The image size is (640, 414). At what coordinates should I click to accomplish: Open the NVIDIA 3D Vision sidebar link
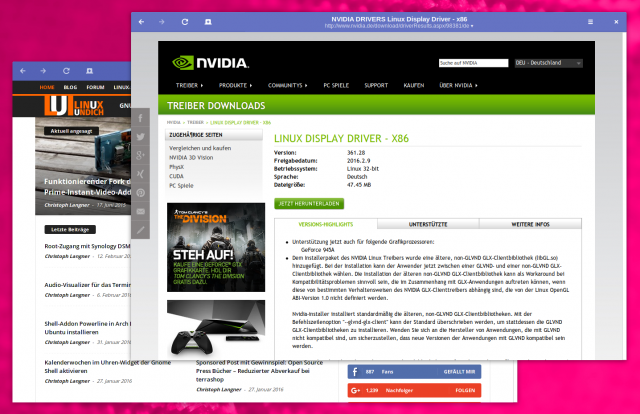(x=191, y=157)
